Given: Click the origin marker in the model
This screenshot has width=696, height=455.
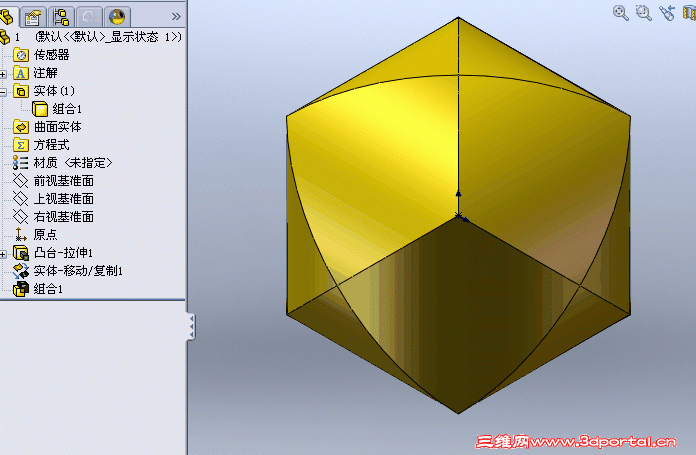Looking at the screenshot, I should point(459,216).
